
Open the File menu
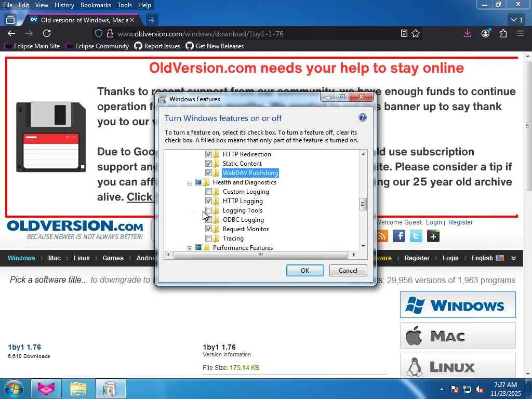[8, 5]
